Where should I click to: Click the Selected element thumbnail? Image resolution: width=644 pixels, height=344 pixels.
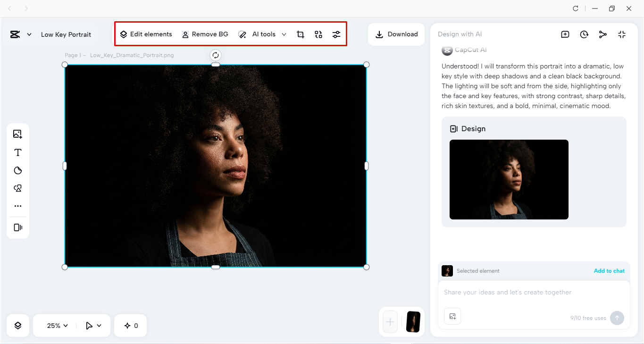tap(447, 271)
